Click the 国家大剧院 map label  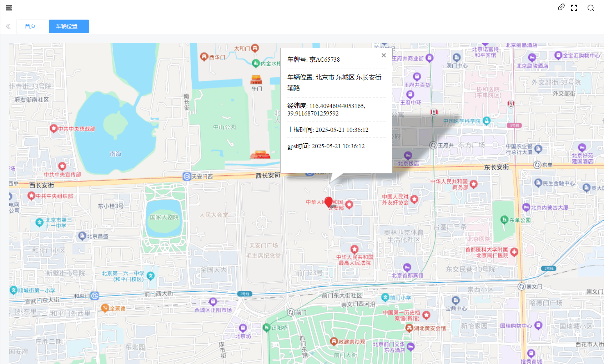click(x=164, y=217)
